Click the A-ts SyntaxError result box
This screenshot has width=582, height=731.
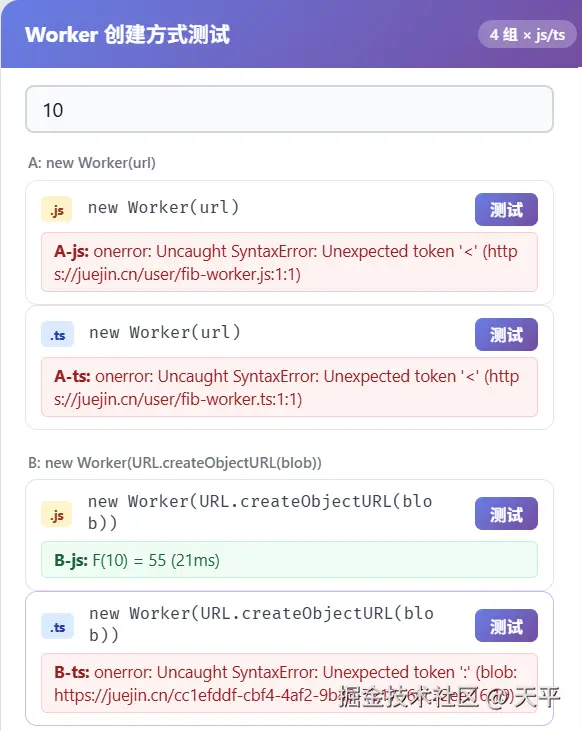pyautogui.click(x=289, y=387)
